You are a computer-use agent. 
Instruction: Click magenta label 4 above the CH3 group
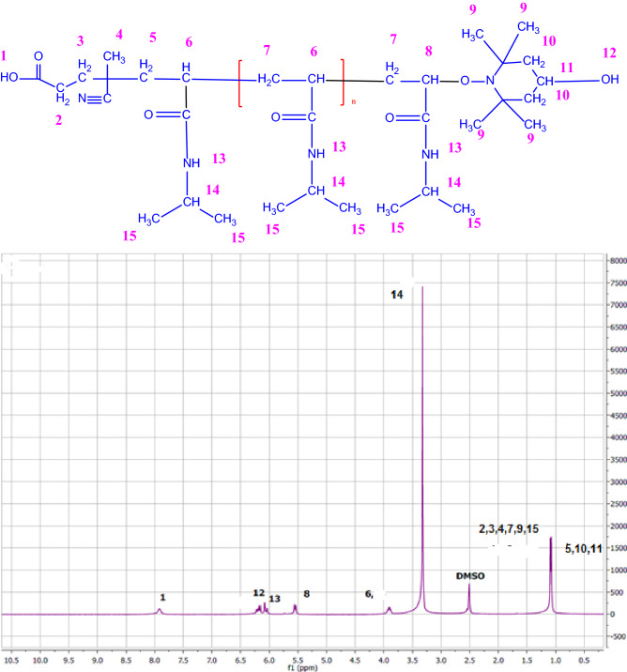(x=119, y=35)
